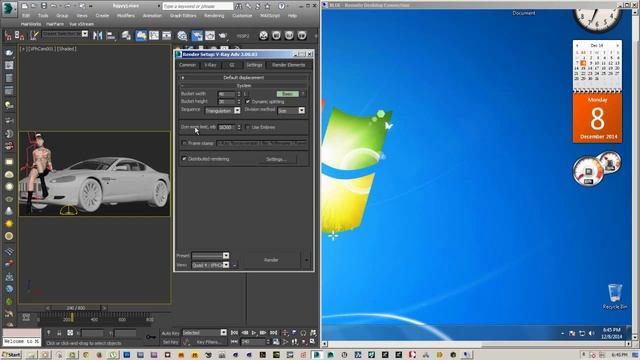
Task: Click the Previous Frame playback button
Action: 244,333
